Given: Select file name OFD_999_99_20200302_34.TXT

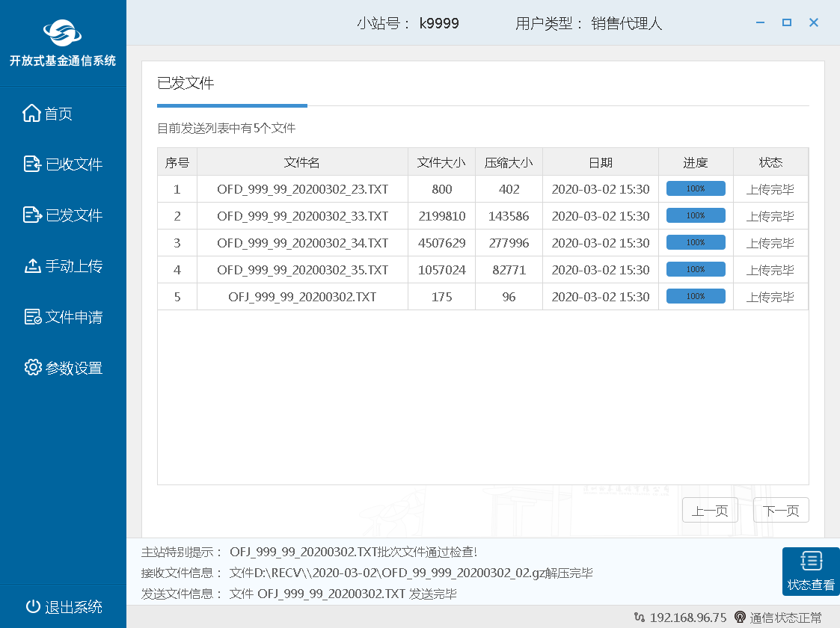Looking at the screenshot, I should click(x=302, y=242).
